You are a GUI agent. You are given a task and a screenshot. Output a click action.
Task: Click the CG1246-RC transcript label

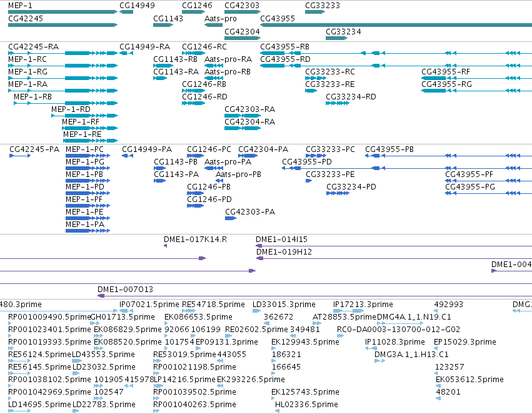[204, 47]
